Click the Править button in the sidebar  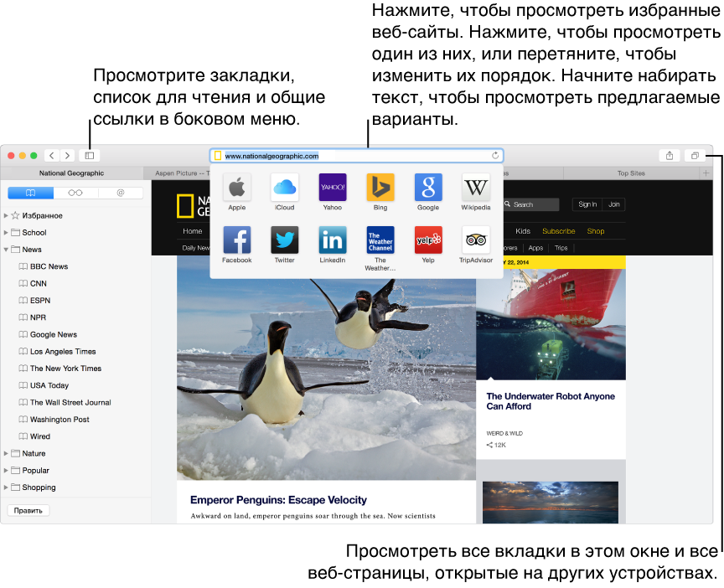[x=28, y=510]
